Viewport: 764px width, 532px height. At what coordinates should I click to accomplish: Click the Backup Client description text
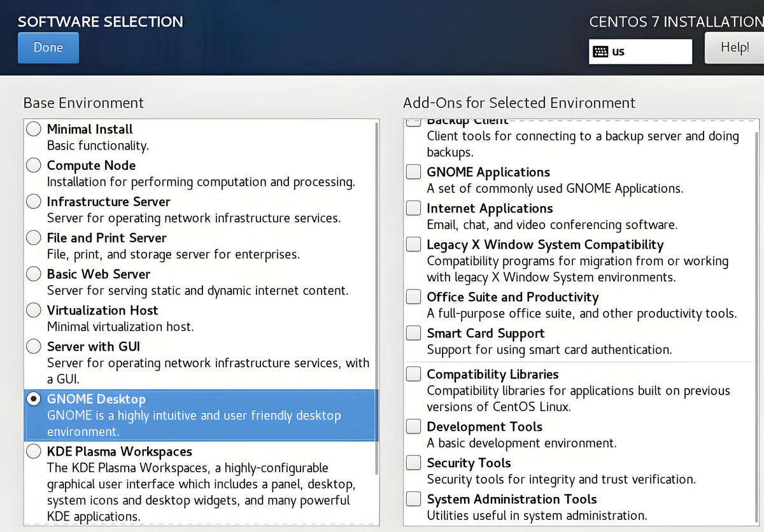pyautogui.click(x=583, y=144)
